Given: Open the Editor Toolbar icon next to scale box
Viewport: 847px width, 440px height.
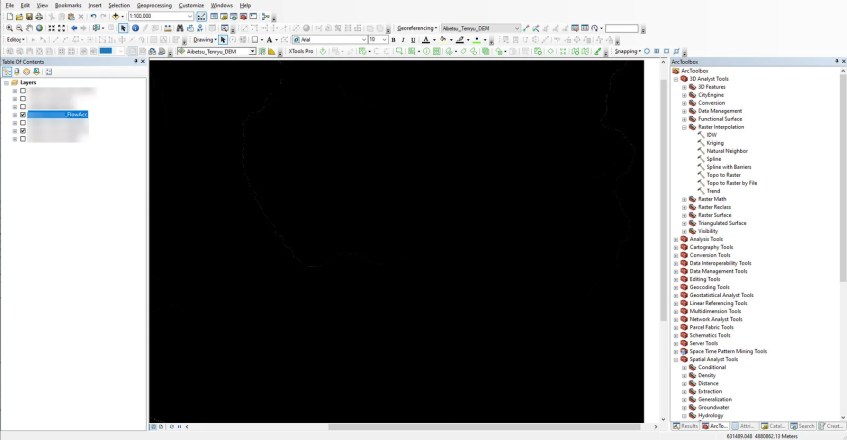Looking at the screenshot, I should click(201, 17).
